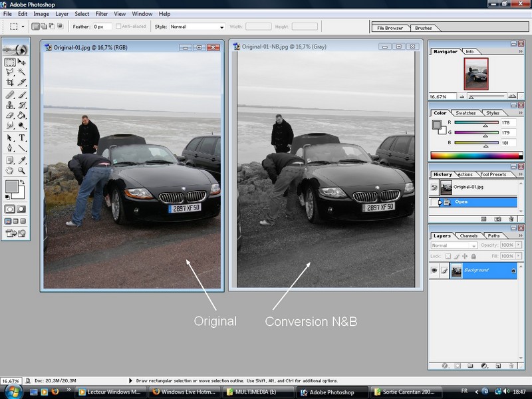Image resolution: width=532 pixels, height=399 pixels.
Task: Open the Color panel flyout menu
Action: click(x=521, y=112)
